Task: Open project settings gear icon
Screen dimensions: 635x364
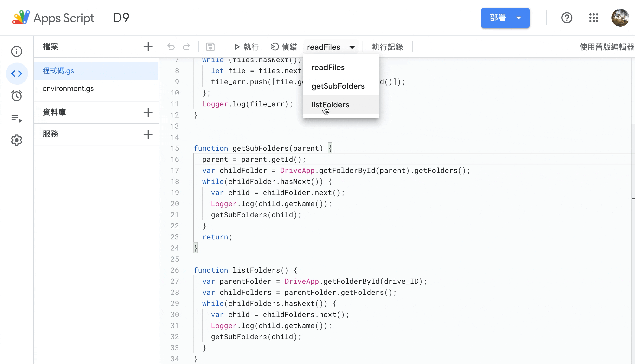Action: 16,140
